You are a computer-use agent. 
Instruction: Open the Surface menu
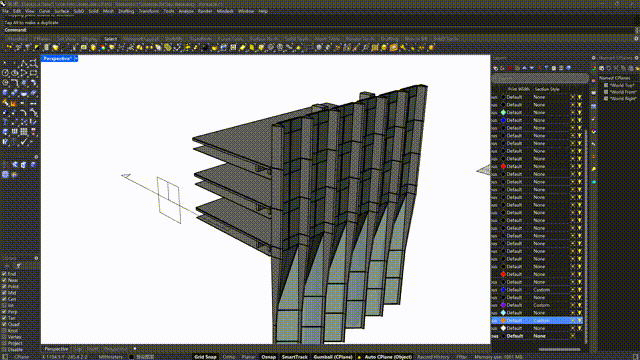[x=62, y=11]
